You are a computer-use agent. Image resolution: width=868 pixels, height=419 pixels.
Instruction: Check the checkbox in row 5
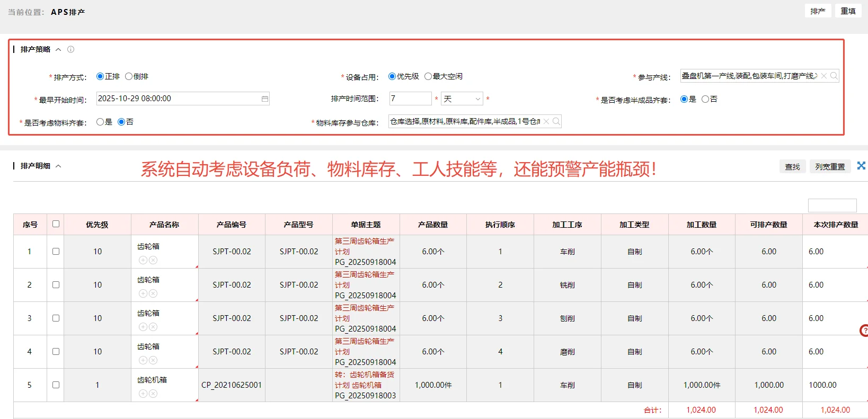pos(56,385)
